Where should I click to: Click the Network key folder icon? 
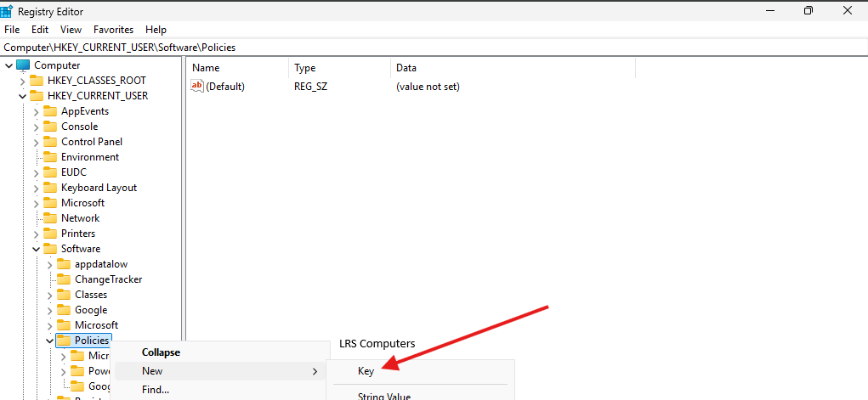click(50, 218)
